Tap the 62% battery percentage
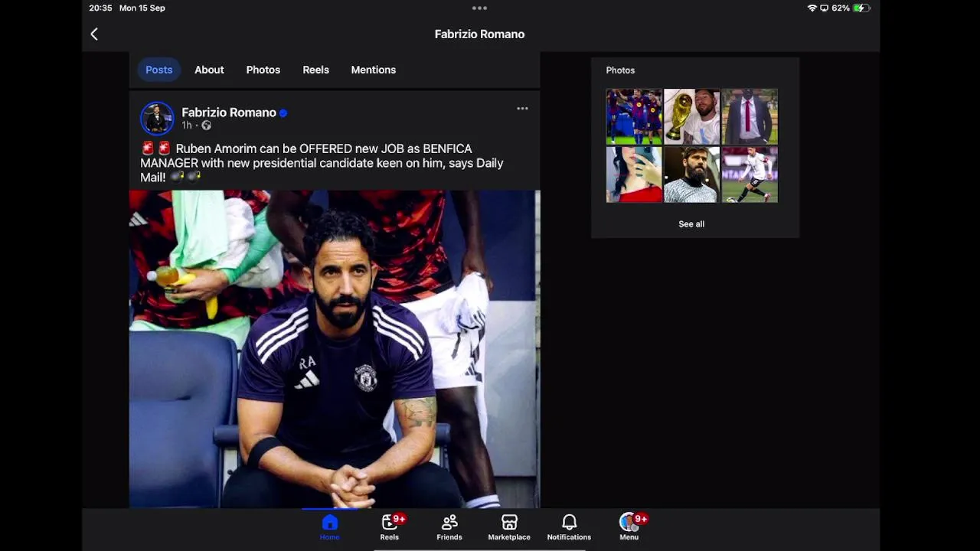The image size is (980, 551). click(841, 8)
